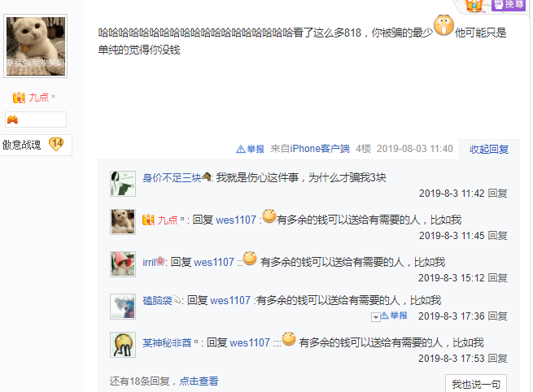Image resolution: width=533 pixels, height=392 pixels.
Task: Click the smiley emoji in 某神秘非酋 reply
Action: 289,339
